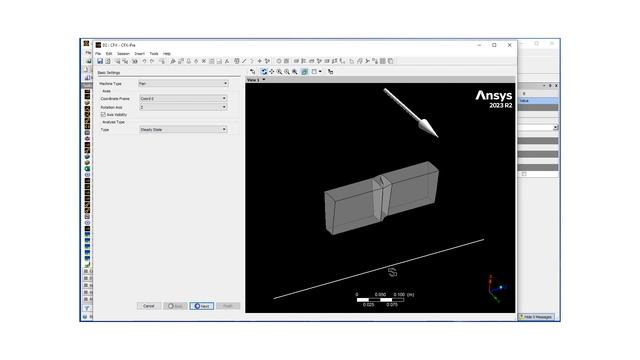Click the Redo arrow icon in the toolbar

pos(152,61)
